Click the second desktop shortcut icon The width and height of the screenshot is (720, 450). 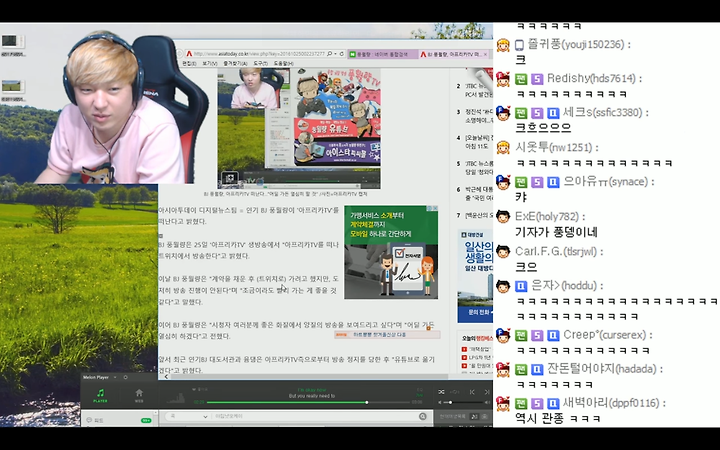click(12, 90)
